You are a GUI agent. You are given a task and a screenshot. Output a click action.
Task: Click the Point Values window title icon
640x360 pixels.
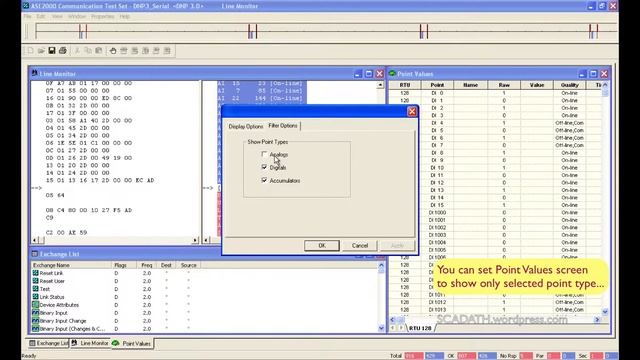[x=392, y=73]
